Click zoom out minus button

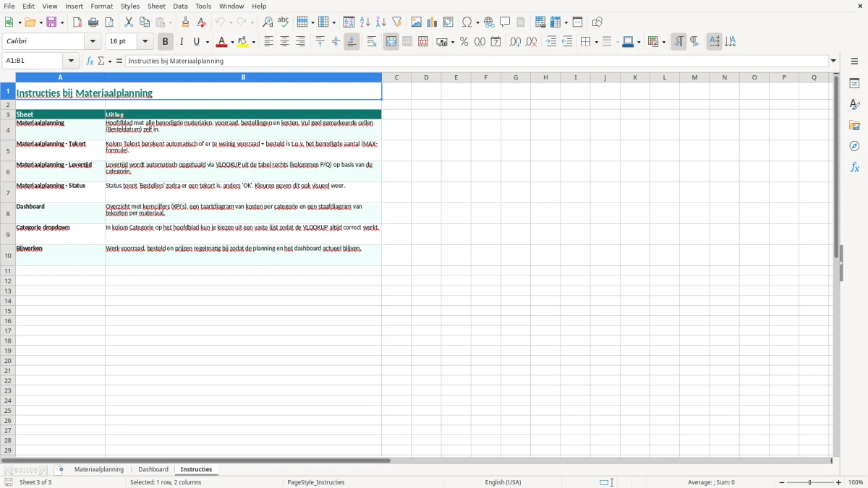(782, 482)
